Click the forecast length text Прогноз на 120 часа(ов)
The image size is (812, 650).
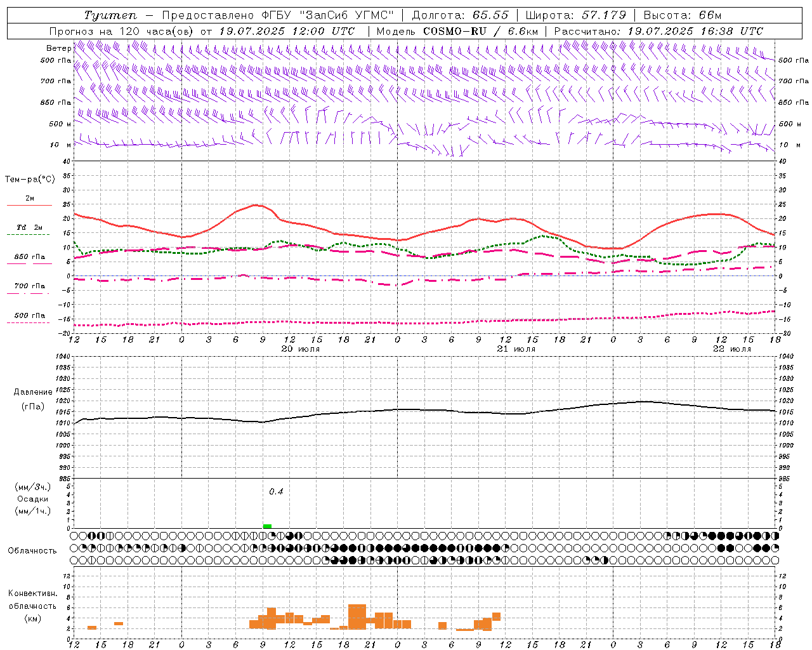[122, 31]
